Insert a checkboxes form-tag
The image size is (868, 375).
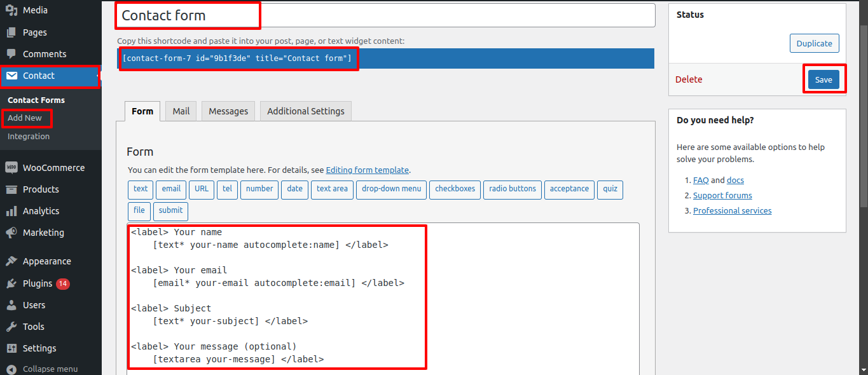click(x=455, y=189)
